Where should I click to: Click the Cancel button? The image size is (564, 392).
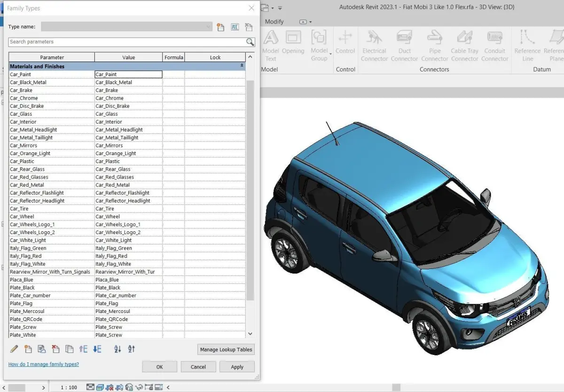tap(198, 367)
